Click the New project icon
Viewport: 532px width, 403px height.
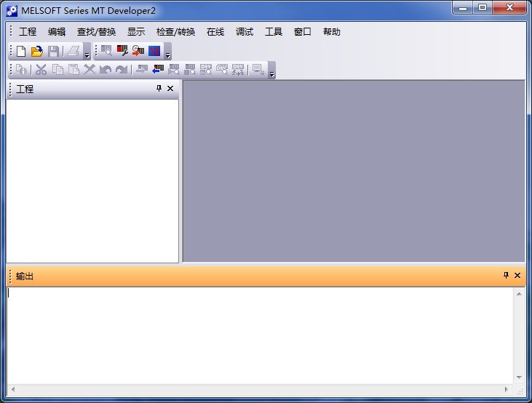21,52
